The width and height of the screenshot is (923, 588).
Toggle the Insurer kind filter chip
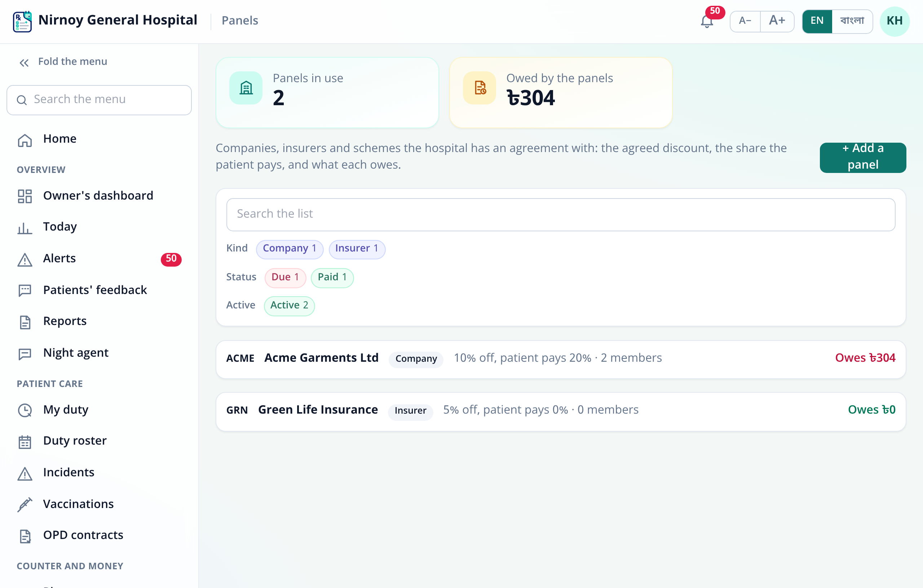(x=357, y=249)
